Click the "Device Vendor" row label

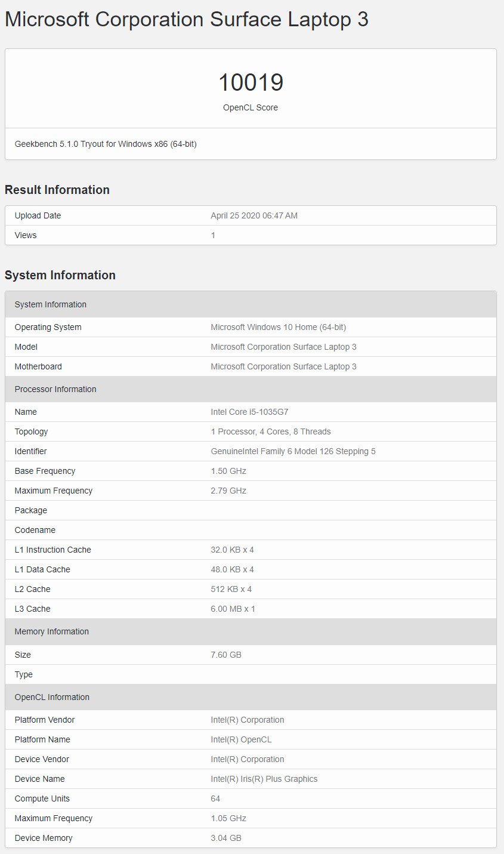[42, 759]
